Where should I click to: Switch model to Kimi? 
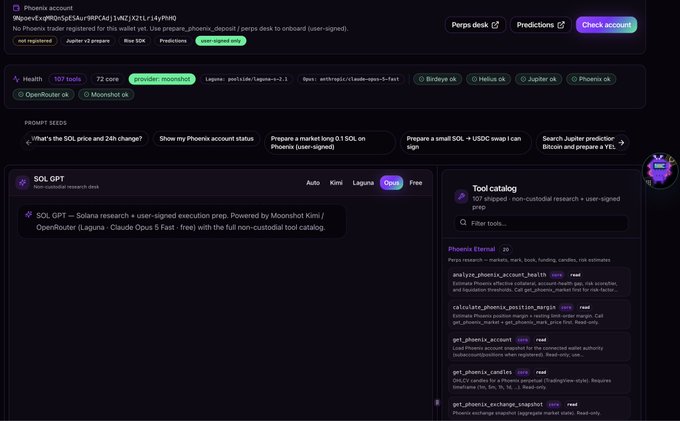(336, 183)
